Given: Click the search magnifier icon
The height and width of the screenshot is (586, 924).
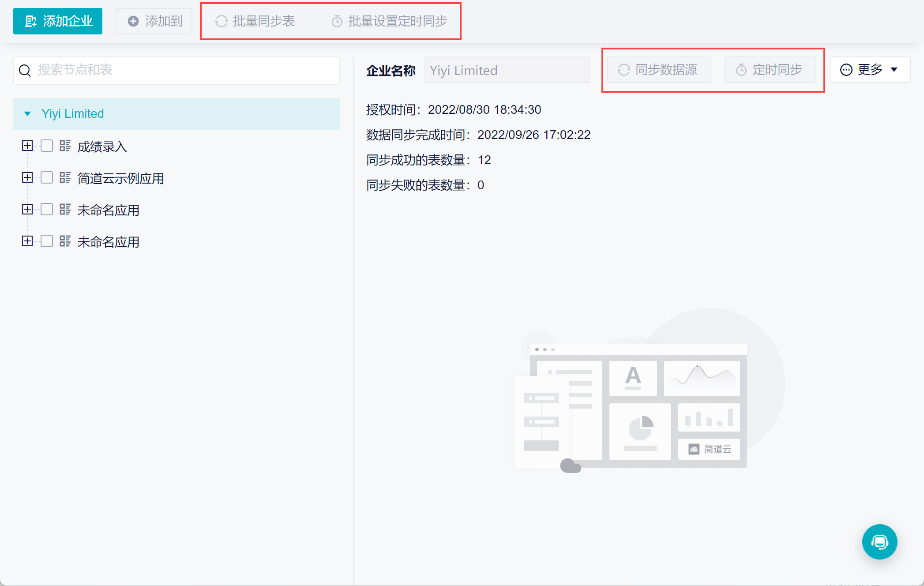Looking at the screenshot, I should pos(25,71).
